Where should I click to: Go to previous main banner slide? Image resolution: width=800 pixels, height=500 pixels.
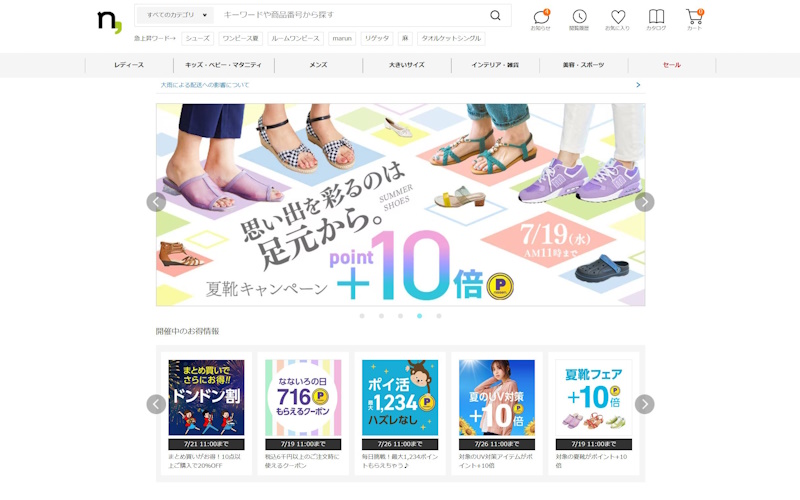(x=156, y=202)
